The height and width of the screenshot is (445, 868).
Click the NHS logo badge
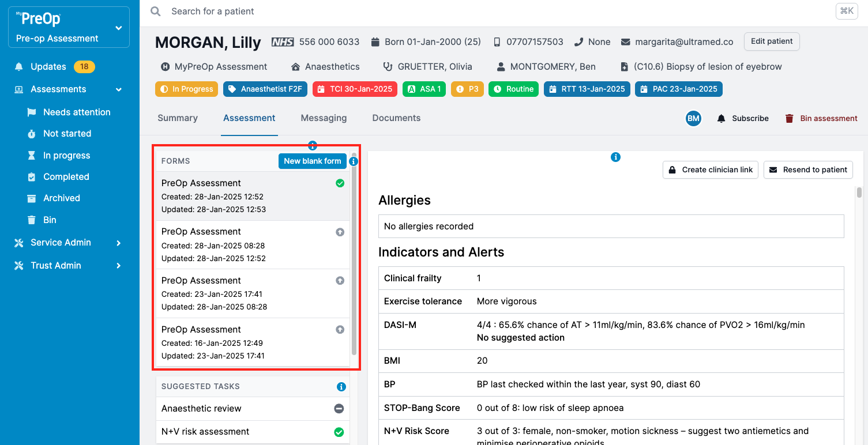coord(283,42)
